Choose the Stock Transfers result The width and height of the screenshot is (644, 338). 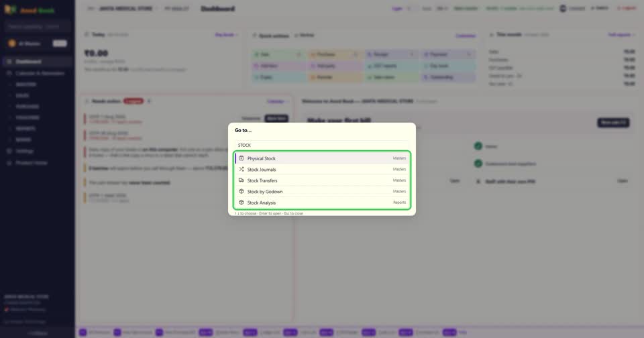tap(322, 180)
